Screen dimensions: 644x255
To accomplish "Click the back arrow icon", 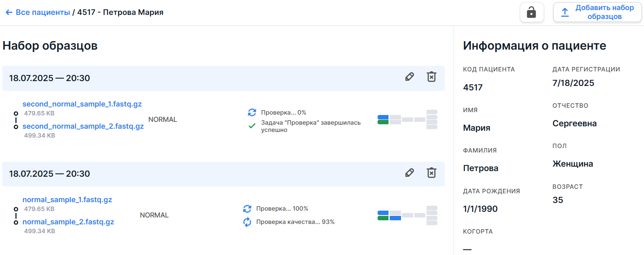I will click(9, 13).
